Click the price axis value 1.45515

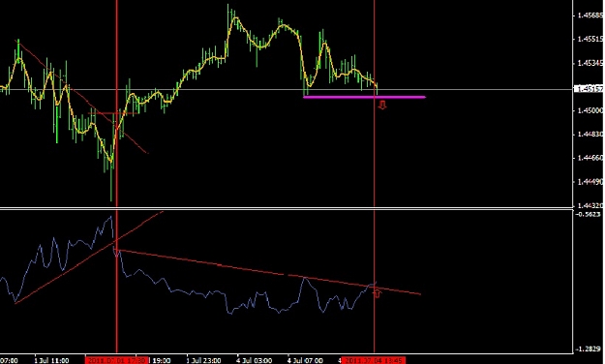(x=590, y=39)
